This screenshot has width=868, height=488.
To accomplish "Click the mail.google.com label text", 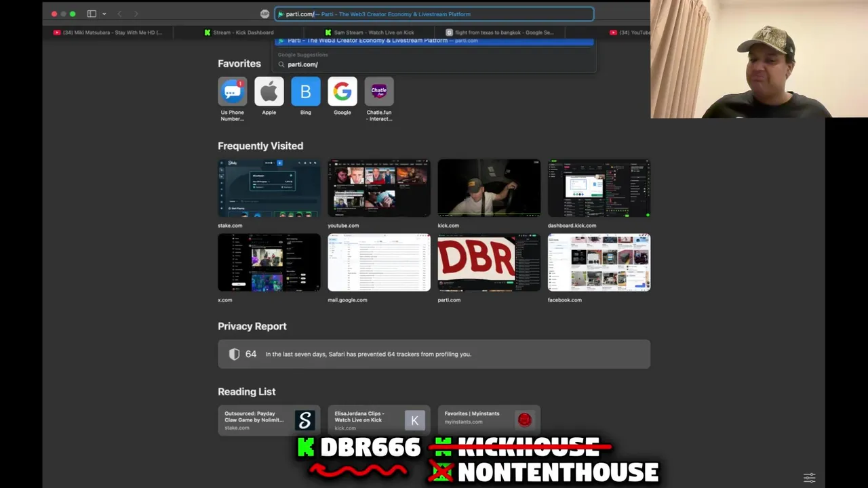I will 347,300.
